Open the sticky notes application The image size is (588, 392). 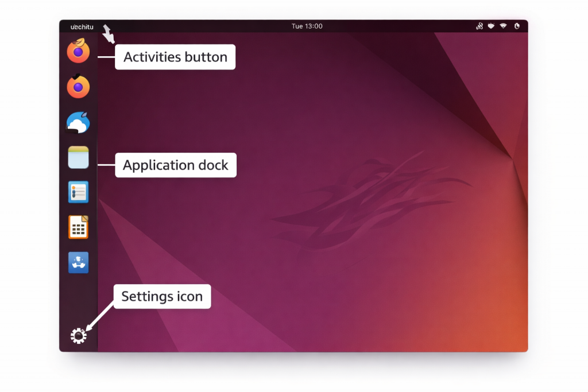(x=78, y=157)
